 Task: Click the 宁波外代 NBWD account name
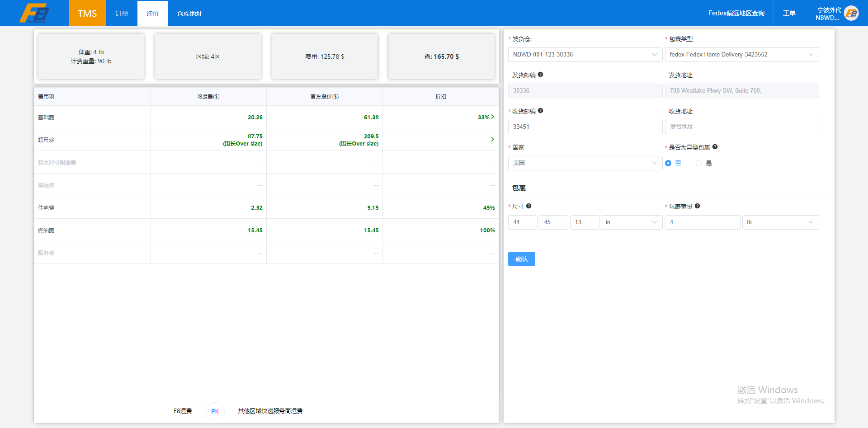point(829,14)
